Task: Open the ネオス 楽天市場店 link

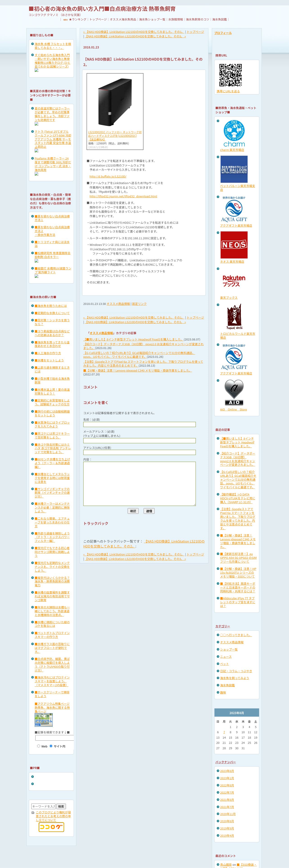Action: click(232, 261)
